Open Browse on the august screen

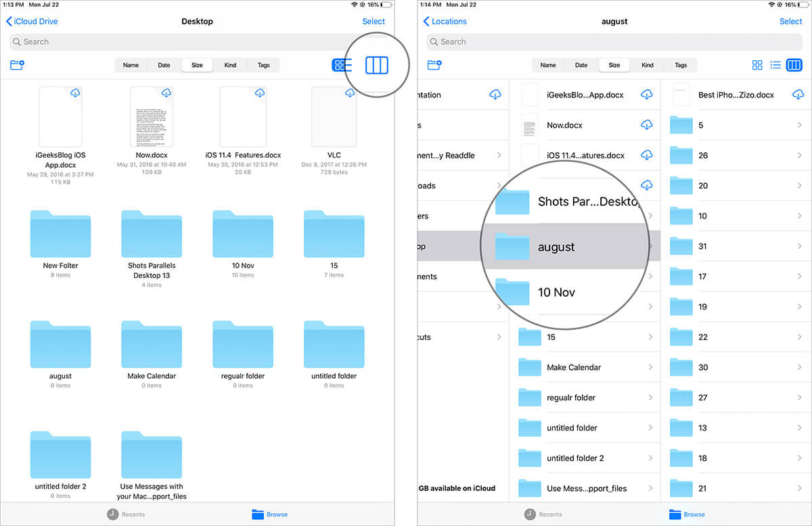(x=687, y=515)
